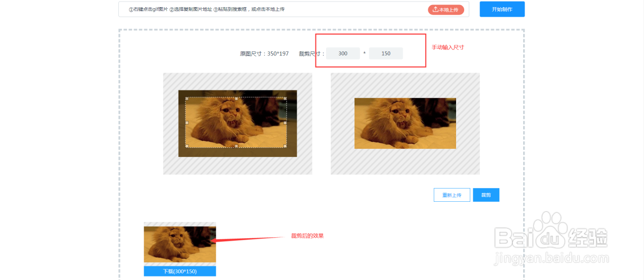The height and width of the screenshot is (280, 644).
Task: Click the bottom-left crop handle
Action: (186, 146)
